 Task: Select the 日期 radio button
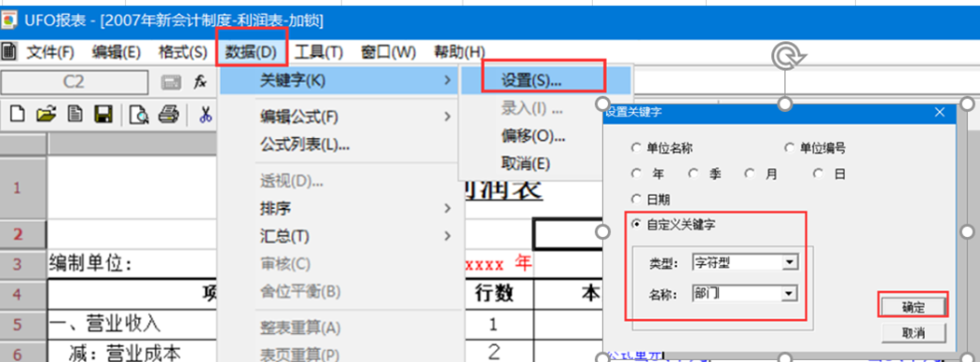637,200
